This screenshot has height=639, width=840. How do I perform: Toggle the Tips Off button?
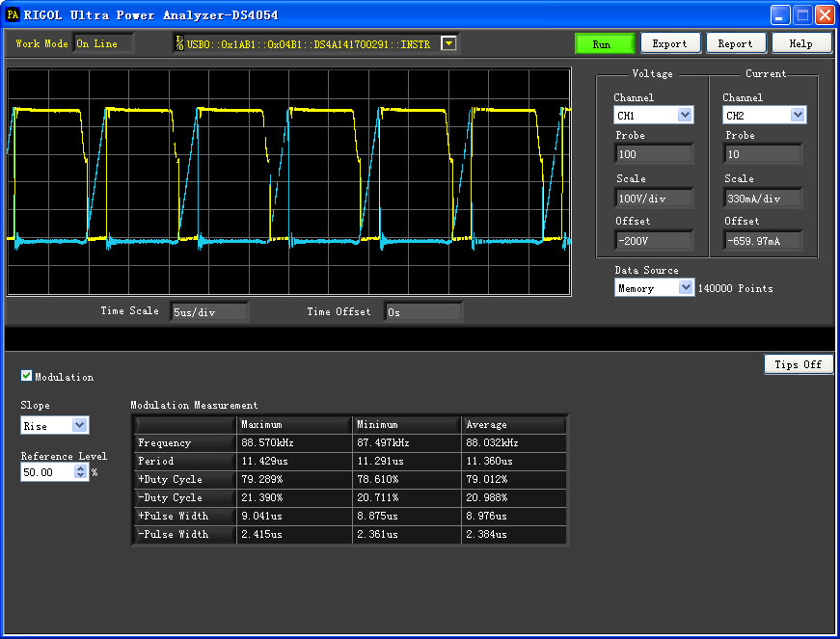point(799,364)
